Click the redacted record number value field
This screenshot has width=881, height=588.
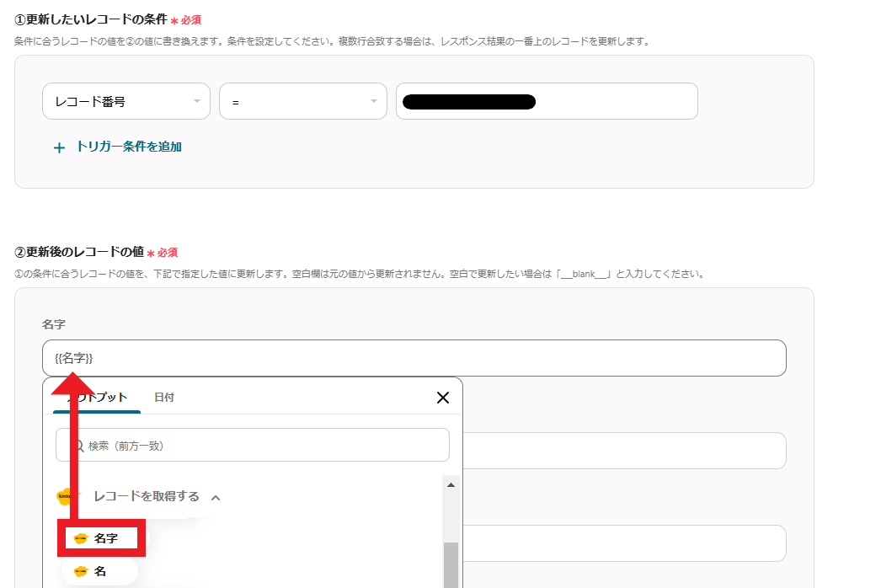[546, 102]
